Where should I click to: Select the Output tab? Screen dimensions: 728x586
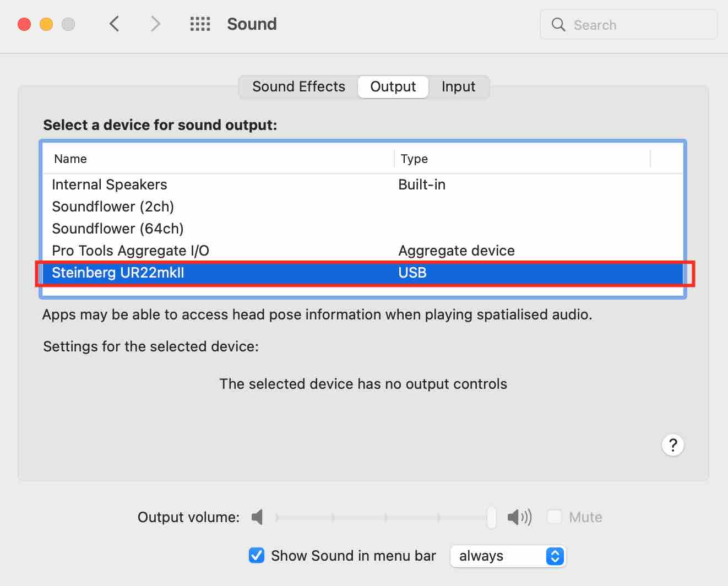point(393,86)
